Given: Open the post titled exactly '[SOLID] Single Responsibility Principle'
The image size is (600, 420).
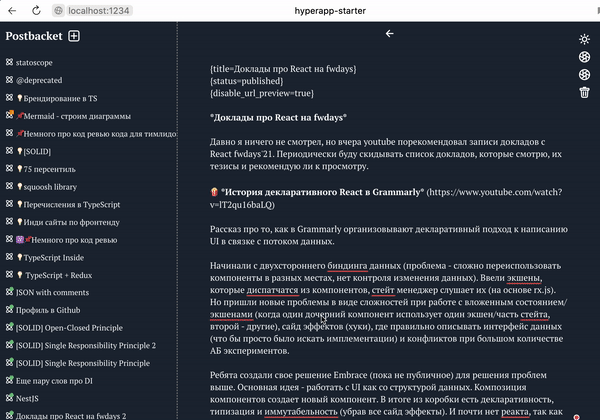Looking at the screenshot, I should 83,363.
